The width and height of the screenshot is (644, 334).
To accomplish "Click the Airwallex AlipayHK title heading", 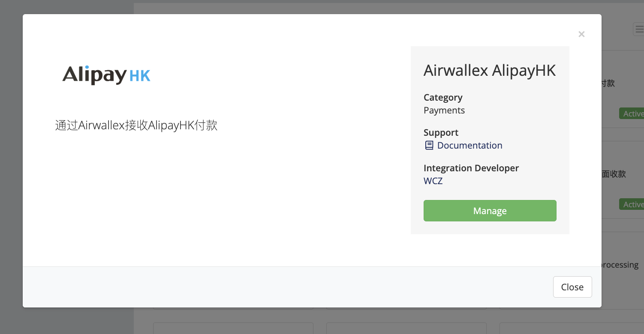I will click(489, 70).
